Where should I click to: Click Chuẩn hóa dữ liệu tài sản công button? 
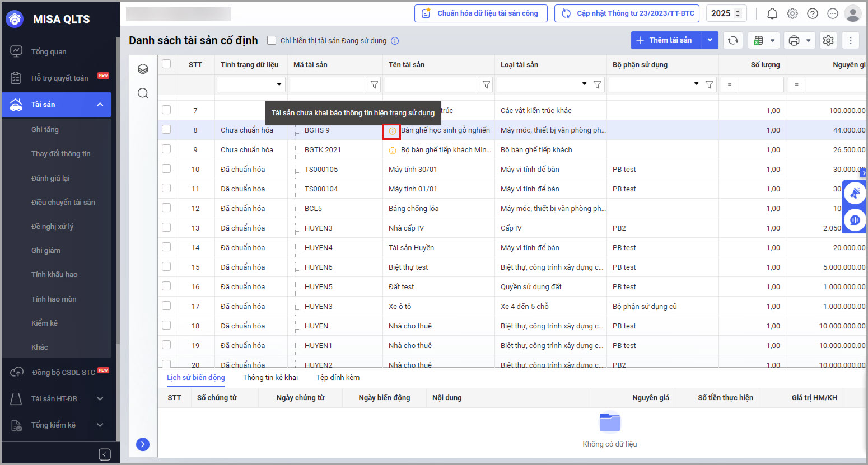click(x=480, y=13)
